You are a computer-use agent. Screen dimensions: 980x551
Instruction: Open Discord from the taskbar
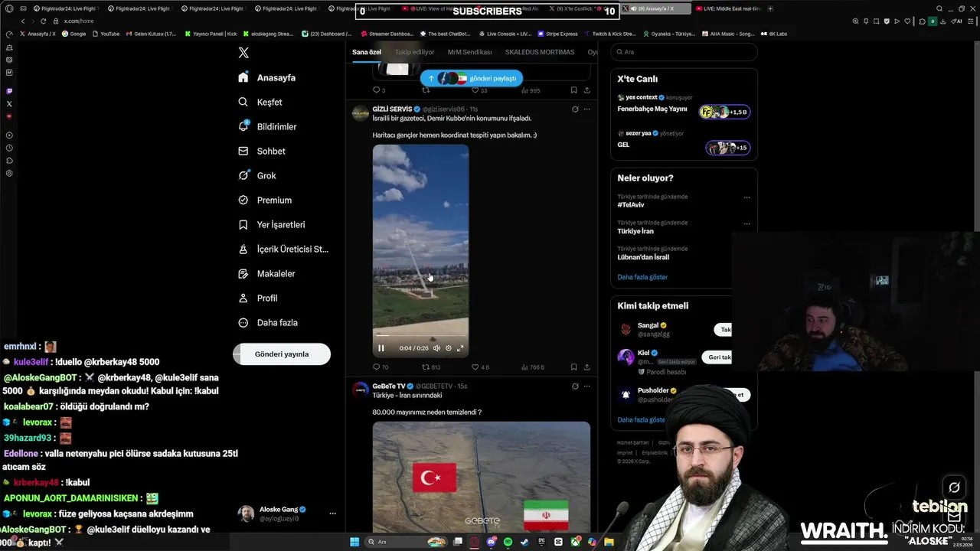(492, 542)
